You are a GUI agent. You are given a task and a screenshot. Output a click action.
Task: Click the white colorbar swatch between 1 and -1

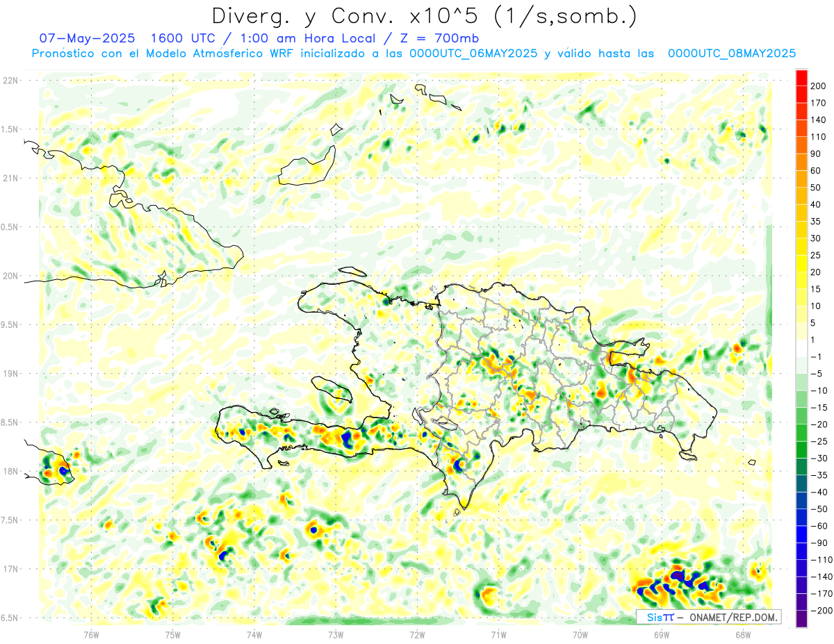click(x=801, y=348)
